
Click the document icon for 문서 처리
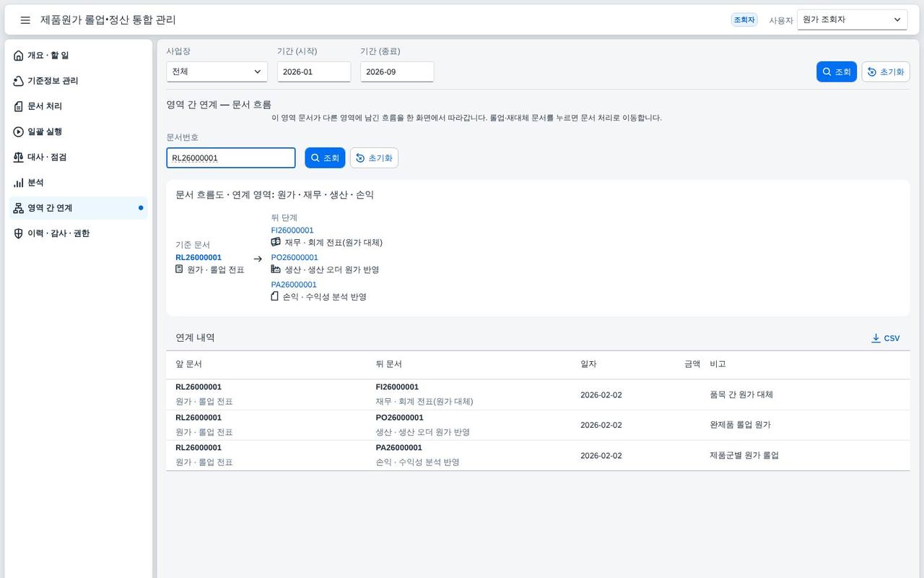[x=19, y=106]
